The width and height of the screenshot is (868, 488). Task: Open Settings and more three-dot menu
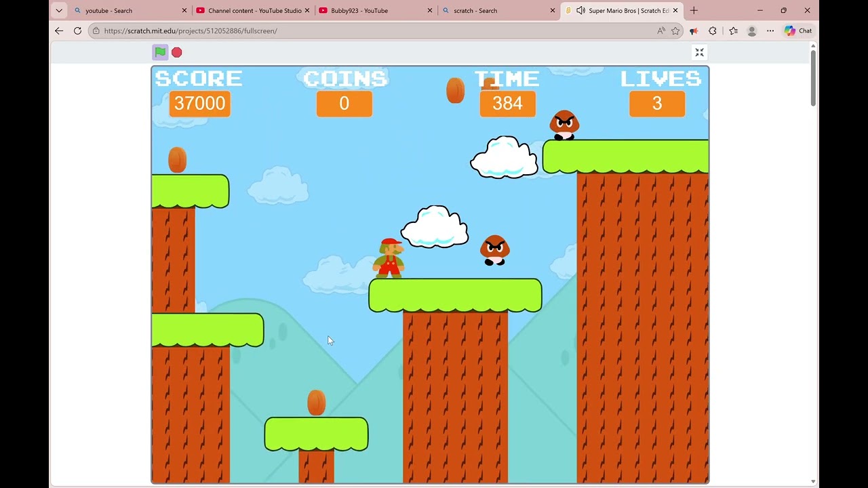coord(770,30)
